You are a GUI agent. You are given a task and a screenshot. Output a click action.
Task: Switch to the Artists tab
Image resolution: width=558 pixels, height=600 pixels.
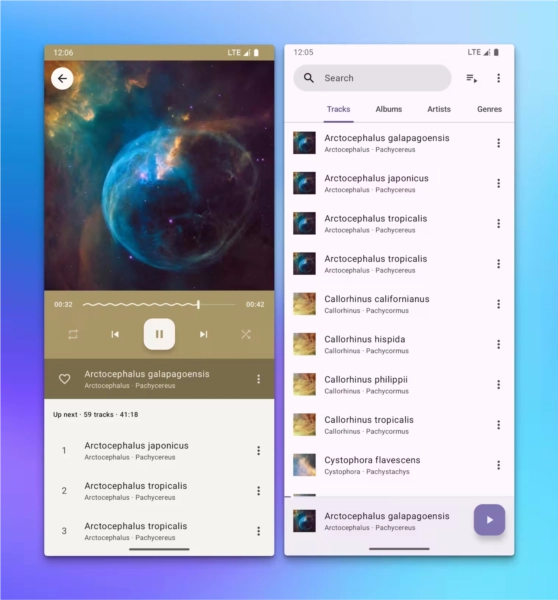pos(439,109)
